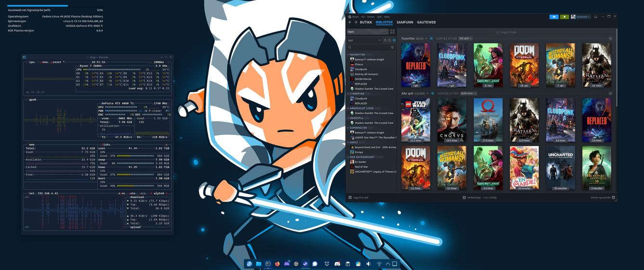Image resolution: width=644 pixels, height=270 pixels.
Task: Toggle the play-arrow filter in Steam sidebar
Action: click(394, 40)
